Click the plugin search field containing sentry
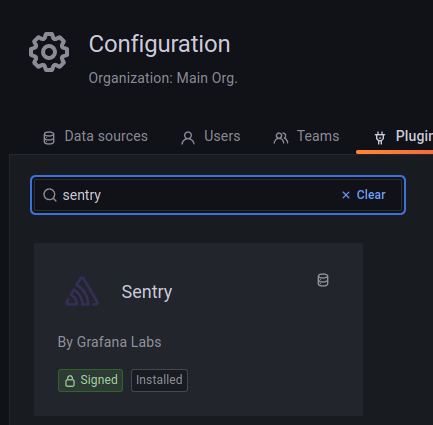 (218, 195)
